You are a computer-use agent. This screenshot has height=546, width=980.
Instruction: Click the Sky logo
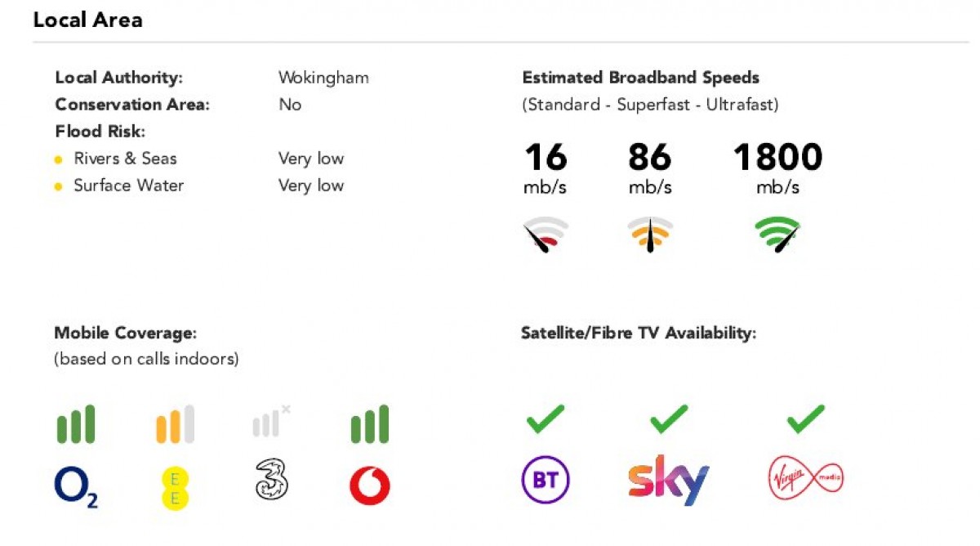pyautogui.click(x=668, y=481)
